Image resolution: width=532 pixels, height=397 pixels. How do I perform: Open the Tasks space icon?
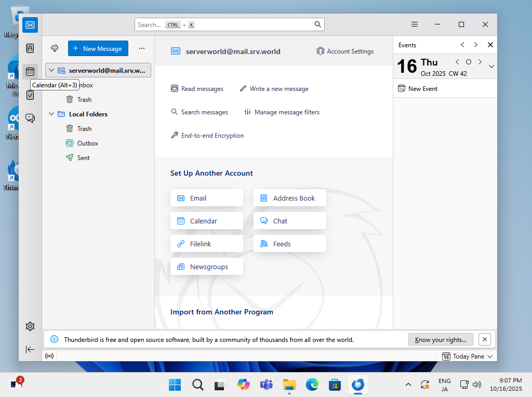[30, 95]
